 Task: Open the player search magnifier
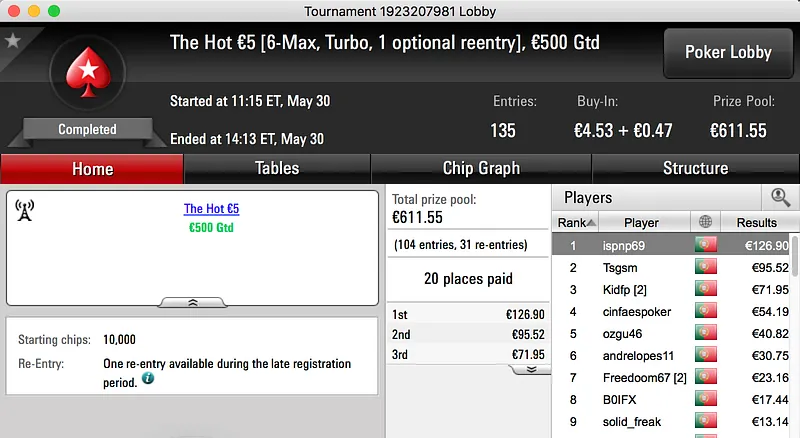[779, 197]
